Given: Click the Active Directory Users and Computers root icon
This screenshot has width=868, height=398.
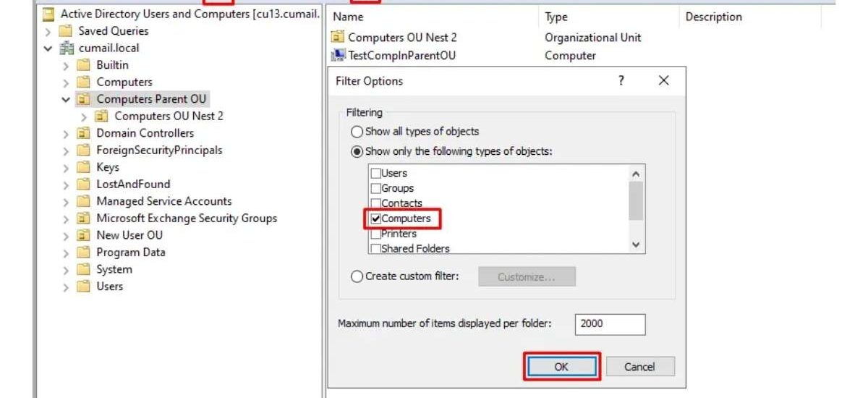Looking at the screenshot, I should 48,14.
